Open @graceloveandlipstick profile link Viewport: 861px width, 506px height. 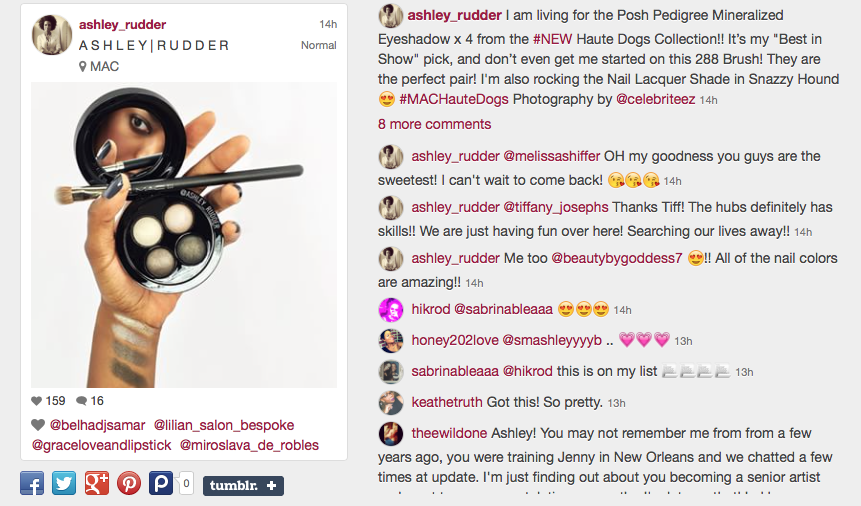[x=102, y=445]
